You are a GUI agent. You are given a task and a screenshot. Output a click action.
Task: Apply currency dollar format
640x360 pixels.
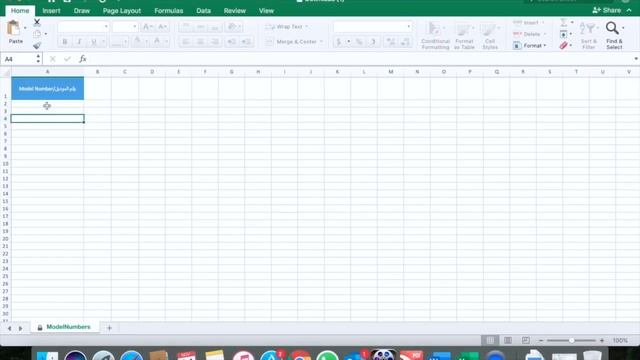click(338, 42)
